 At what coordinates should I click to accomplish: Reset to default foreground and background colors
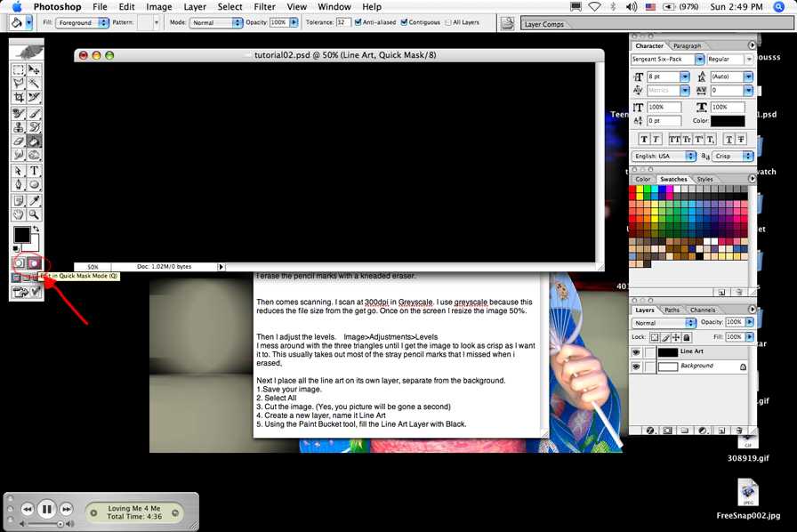16,249
